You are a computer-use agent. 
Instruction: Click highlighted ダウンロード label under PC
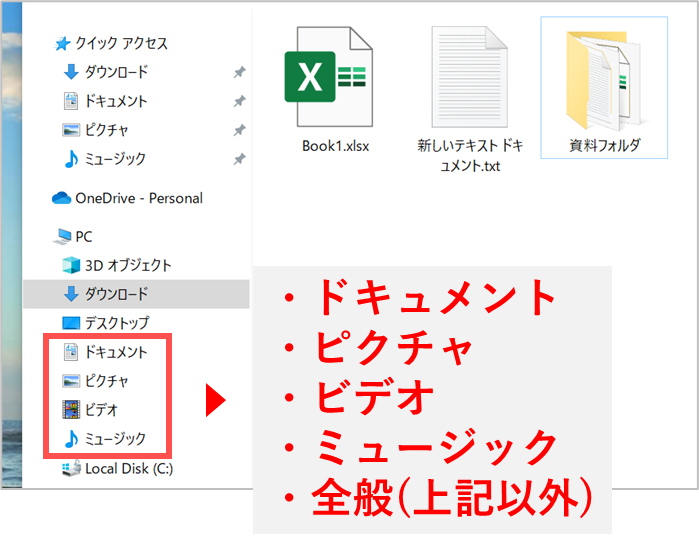pos(117,294)
